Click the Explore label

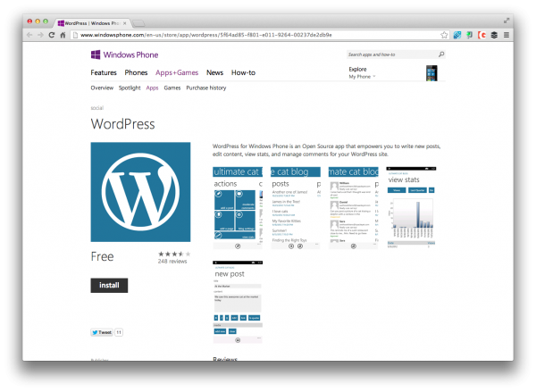tap(357, 69)
